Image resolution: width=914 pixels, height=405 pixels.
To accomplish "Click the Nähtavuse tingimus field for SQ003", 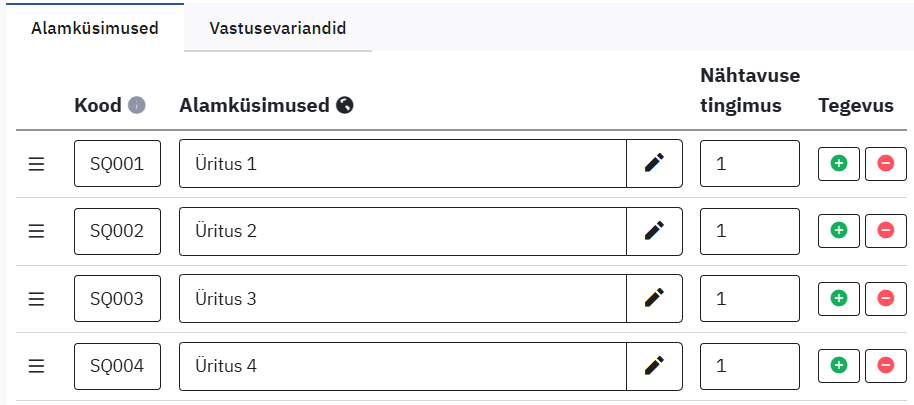I will [x=749, y=298].
